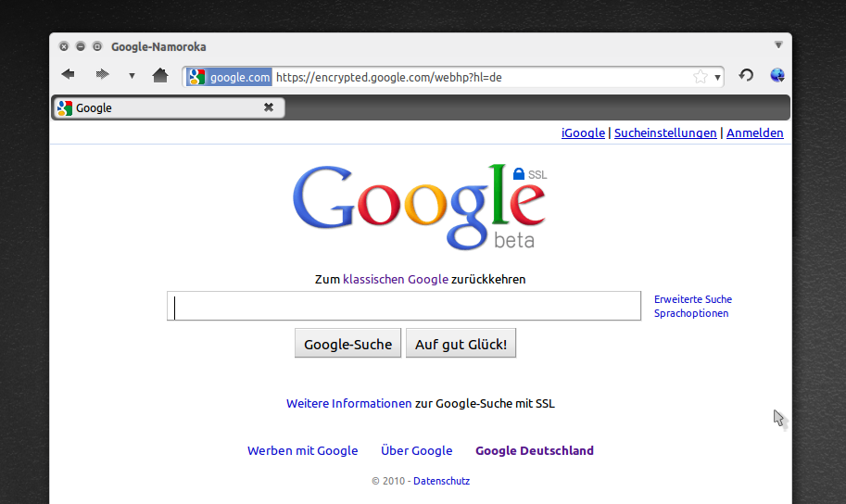
Task: Open Über Google link
Action: [417, 450]
